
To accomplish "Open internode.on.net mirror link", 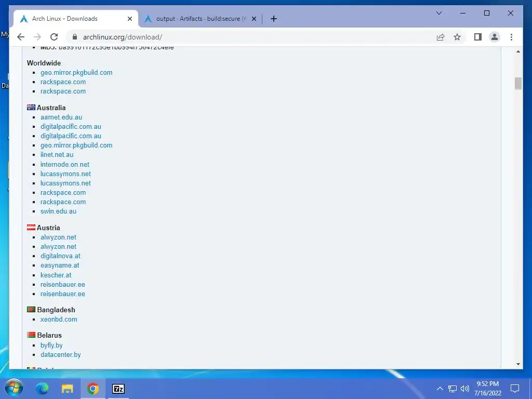I will coord(65,165).
